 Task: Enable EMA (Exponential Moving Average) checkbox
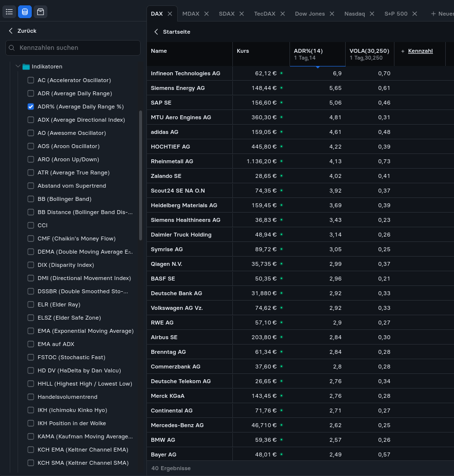click(31, 331)
